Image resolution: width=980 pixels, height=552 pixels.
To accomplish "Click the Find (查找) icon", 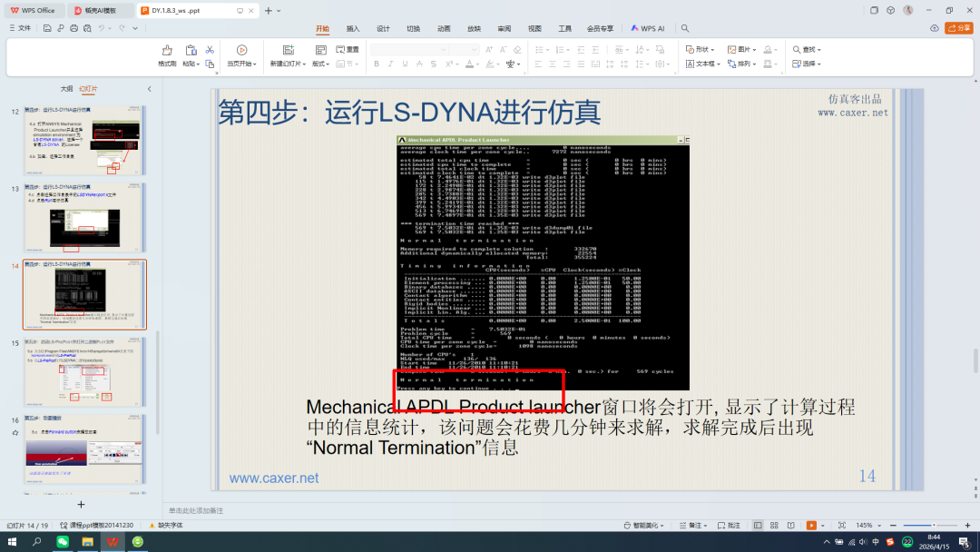I will (x=797, y=49).
